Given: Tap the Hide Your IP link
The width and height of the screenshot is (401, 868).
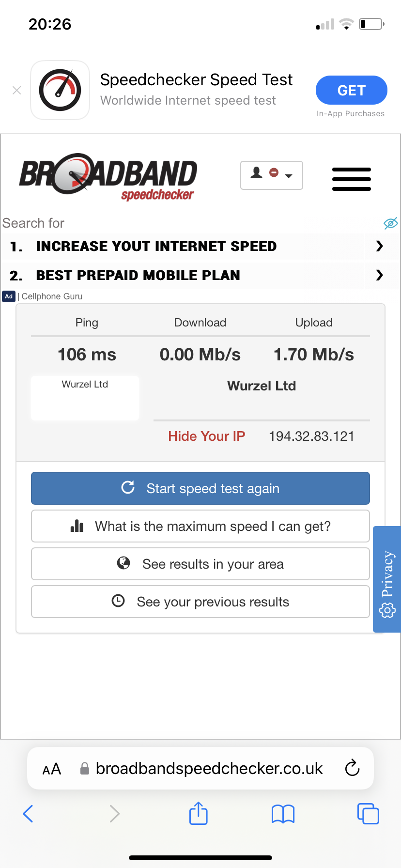Looking at the screenshot, I should point(206,436).
